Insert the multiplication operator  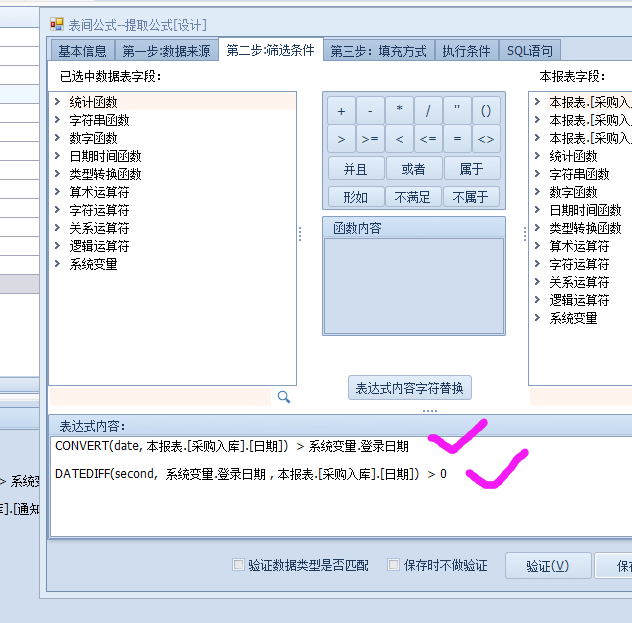point(400,111)
